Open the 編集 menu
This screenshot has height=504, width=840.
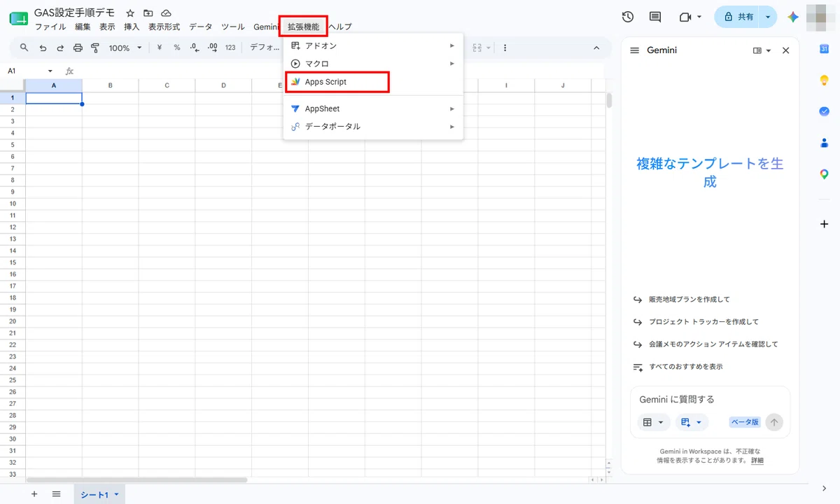click(83, 27)
